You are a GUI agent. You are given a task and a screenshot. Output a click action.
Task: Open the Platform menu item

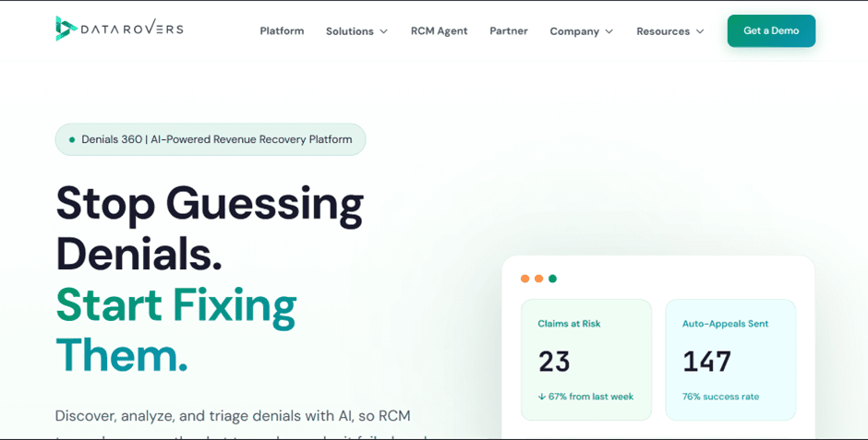point(282,31)
